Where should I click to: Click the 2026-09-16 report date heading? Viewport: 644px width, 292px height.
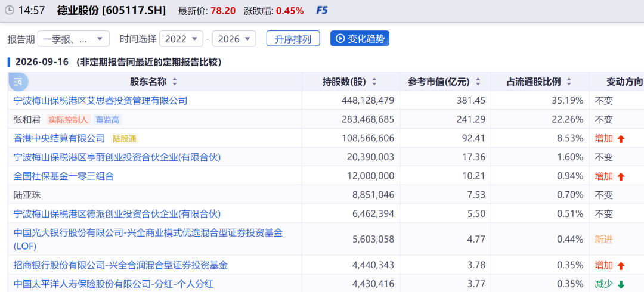tap(43, 62)
